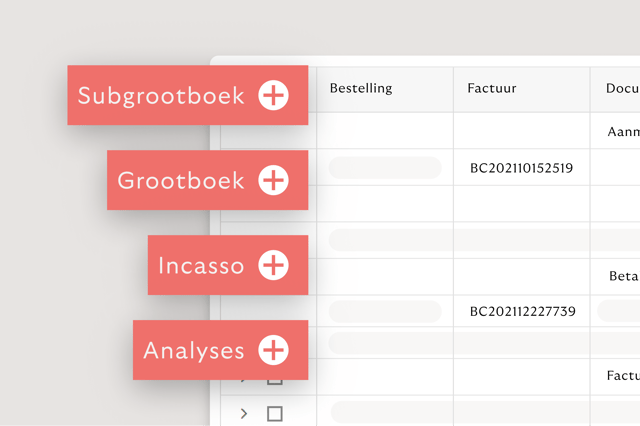Expand the bottom row with the chevron

244,413
